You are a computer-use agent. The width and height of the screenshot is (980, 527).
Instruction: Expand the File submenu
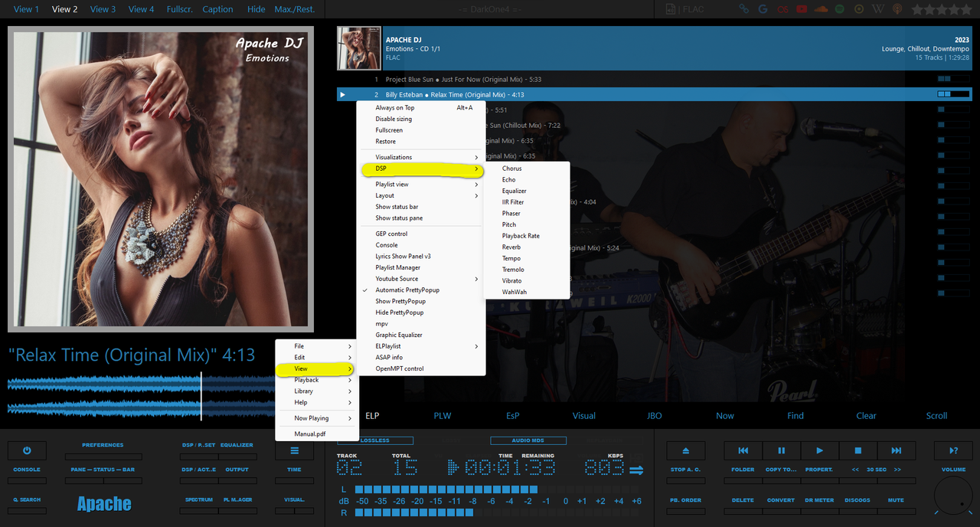point(315,346)
